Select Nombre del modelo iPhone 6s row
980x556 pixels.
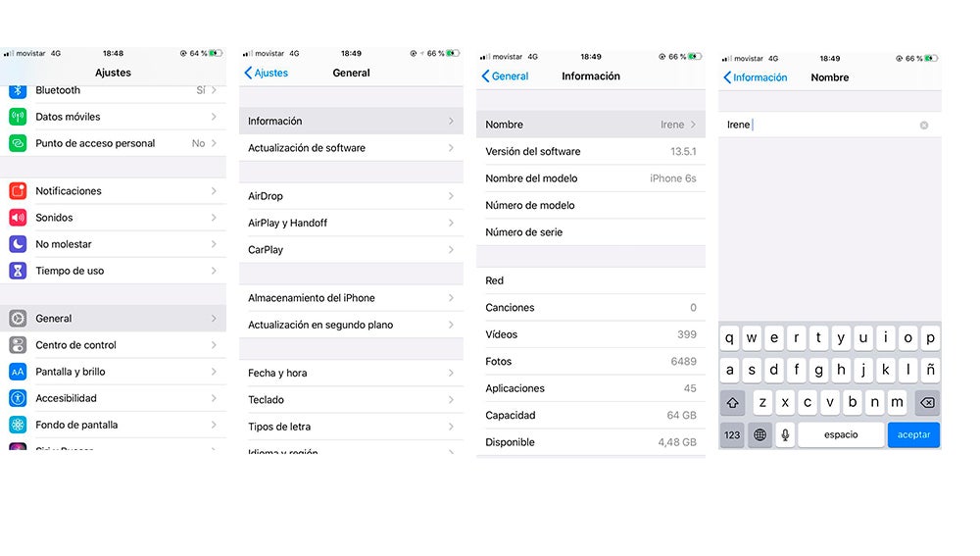point(591,178)
